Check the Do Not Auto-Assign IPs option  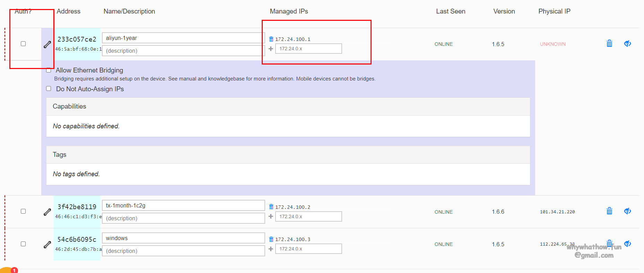click(x=49, y=89)
